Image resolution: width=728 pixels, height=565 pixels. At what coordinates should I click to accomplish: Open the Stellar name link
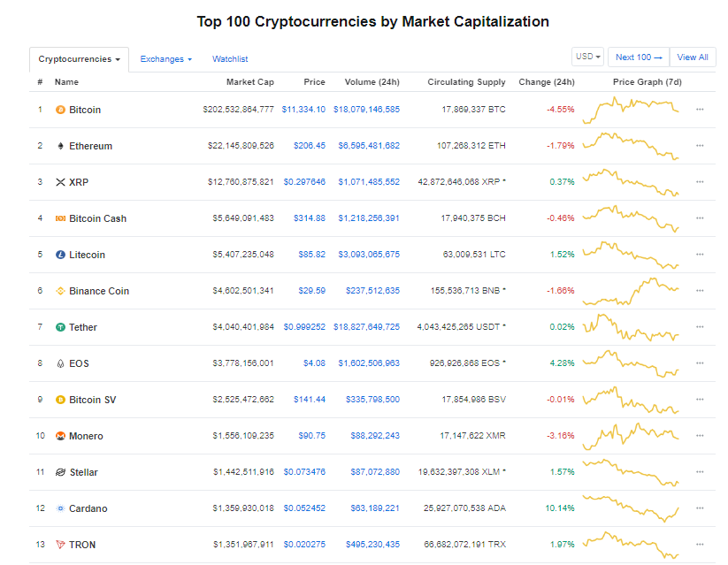click(83, 472)
